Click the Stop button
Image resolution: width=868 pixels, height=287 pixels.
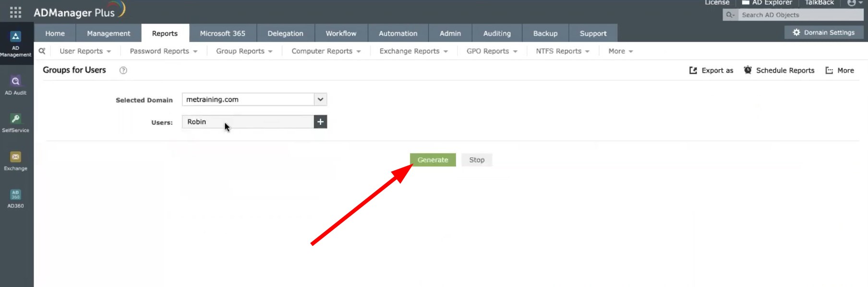(x=477, y=160)
